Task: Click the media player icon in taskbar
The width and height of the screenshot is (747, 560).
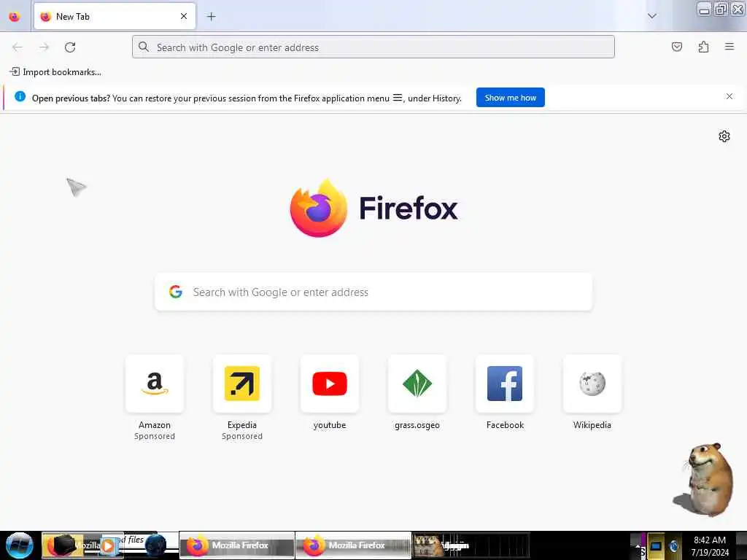Action: (109, 545)
